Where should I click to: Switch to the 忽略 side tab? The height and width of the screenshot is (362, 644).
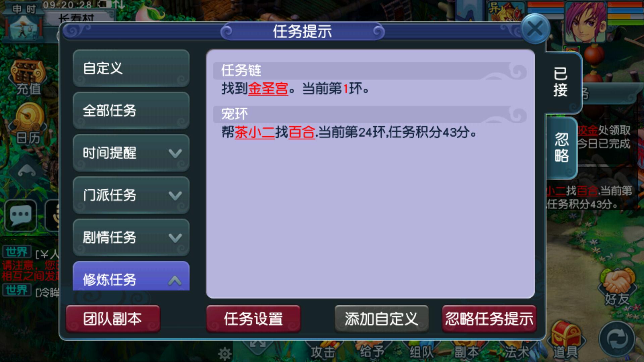561,147
